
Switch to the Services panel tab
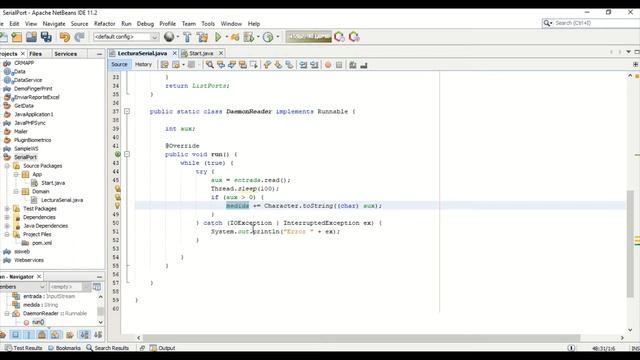coord(65,54)
